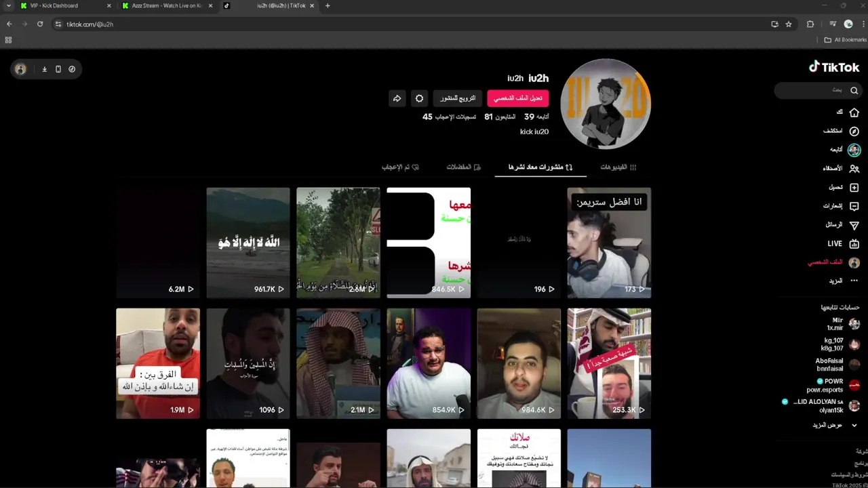This screenshot has height=488, width=868.
Task: Open followed account olyan15k
Action: pyautogui.click(x=821, y=406)
